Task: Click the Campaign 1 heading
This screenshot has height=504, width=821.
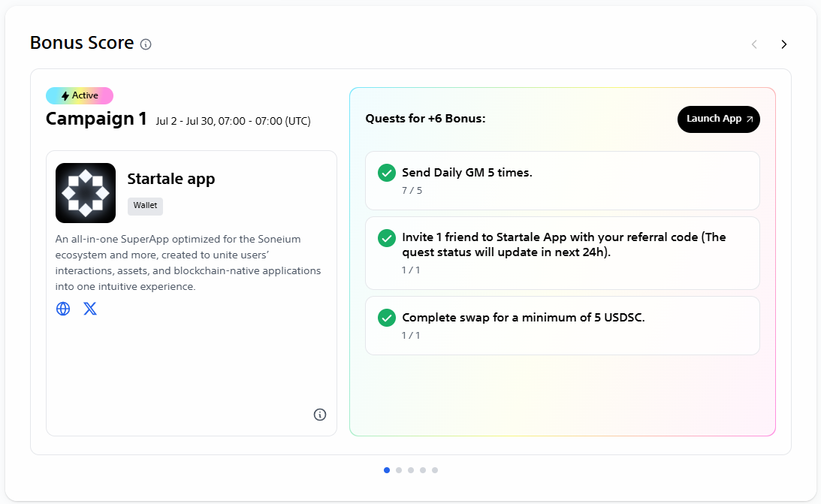Action: point(96,119)
